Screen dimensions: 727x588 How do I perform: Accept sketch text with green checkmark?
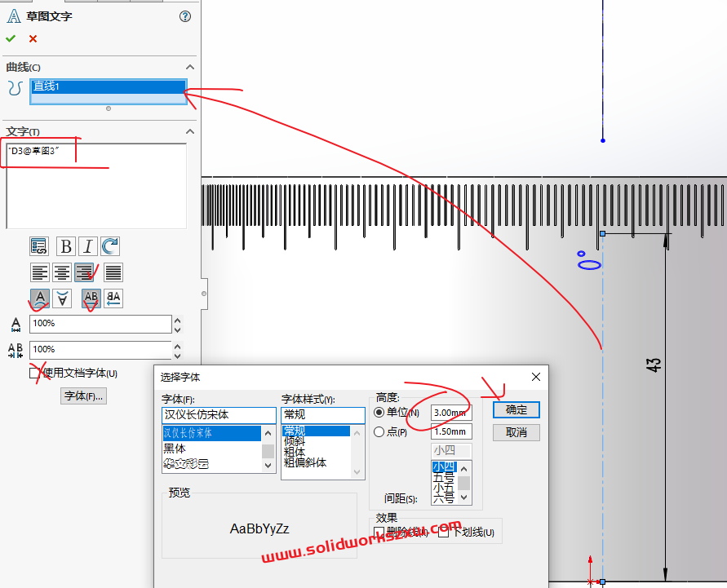click(x=11, y=38)
